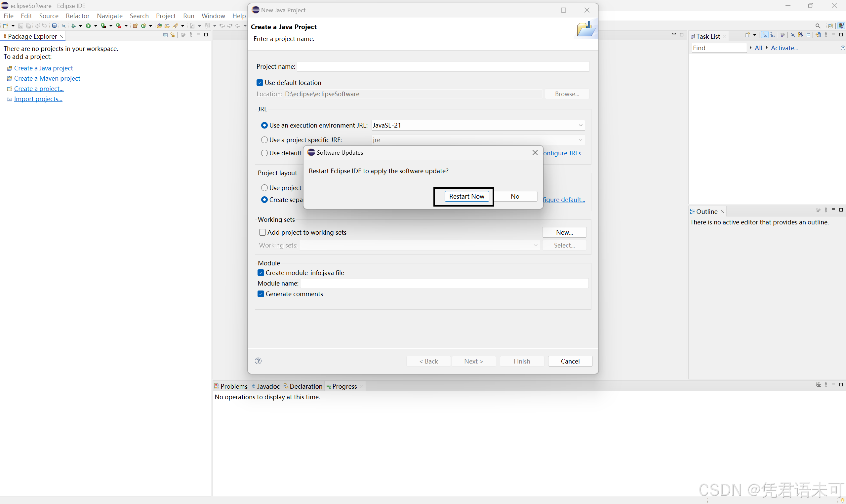This screenshot has width=846, height=504.
Task: Click the Module name input field
Action: (x=444, y=283)
